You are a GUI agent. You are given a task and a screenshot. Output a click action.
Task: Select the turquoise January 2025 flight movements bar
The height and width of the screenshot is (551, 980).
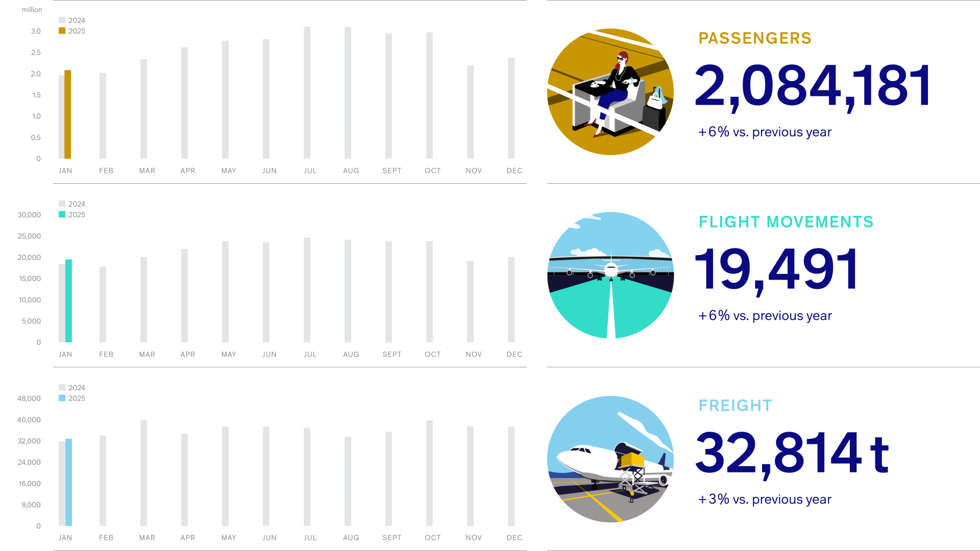click(x=69, y=301)
